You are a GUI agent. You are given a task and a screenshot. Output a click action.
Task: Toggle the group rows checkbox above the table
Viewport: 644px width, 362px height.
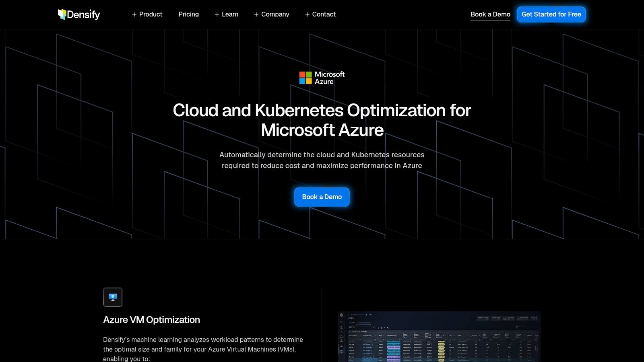(351, 331)
